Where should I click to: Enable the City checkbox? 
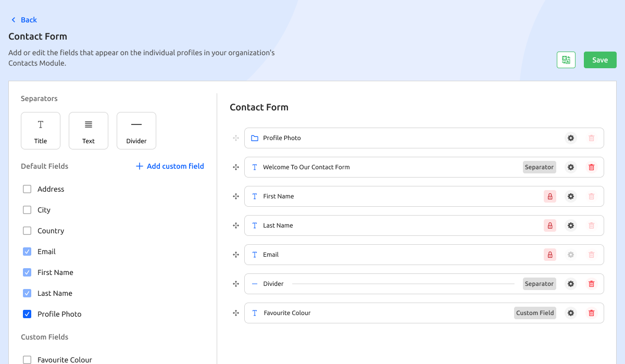pos(27,210)
